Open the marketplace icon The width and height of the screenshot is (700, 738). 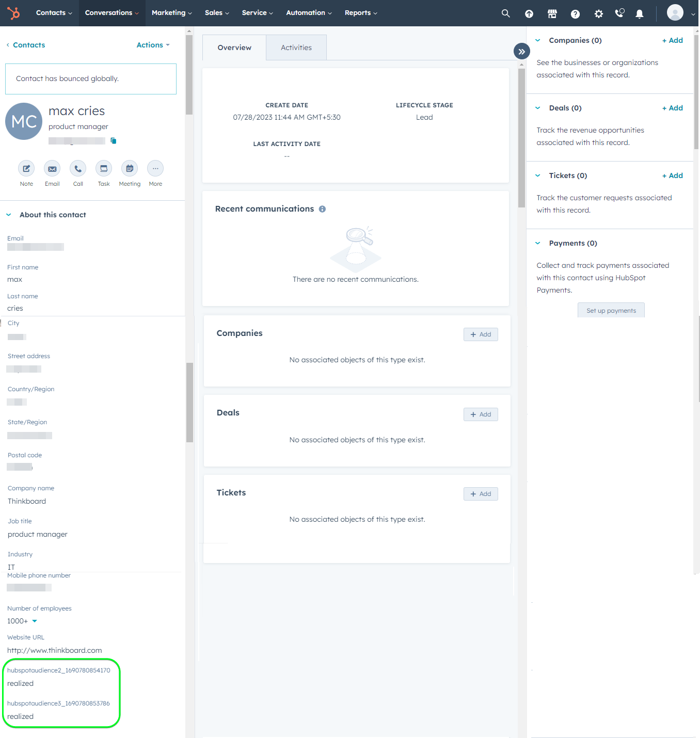[552, 14]
